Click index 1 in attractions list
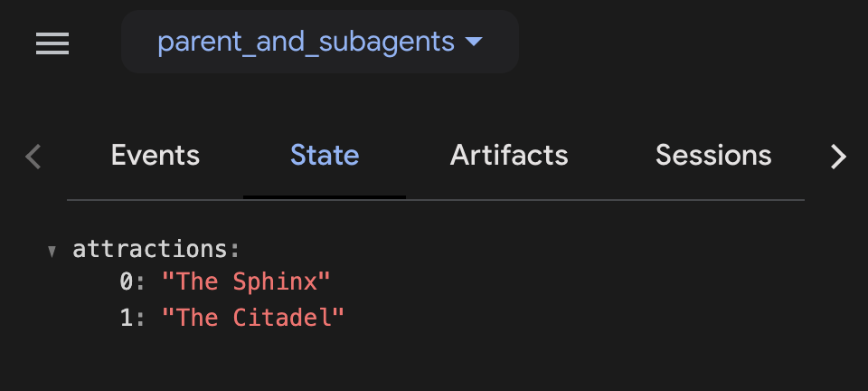 tap(127, 318)
